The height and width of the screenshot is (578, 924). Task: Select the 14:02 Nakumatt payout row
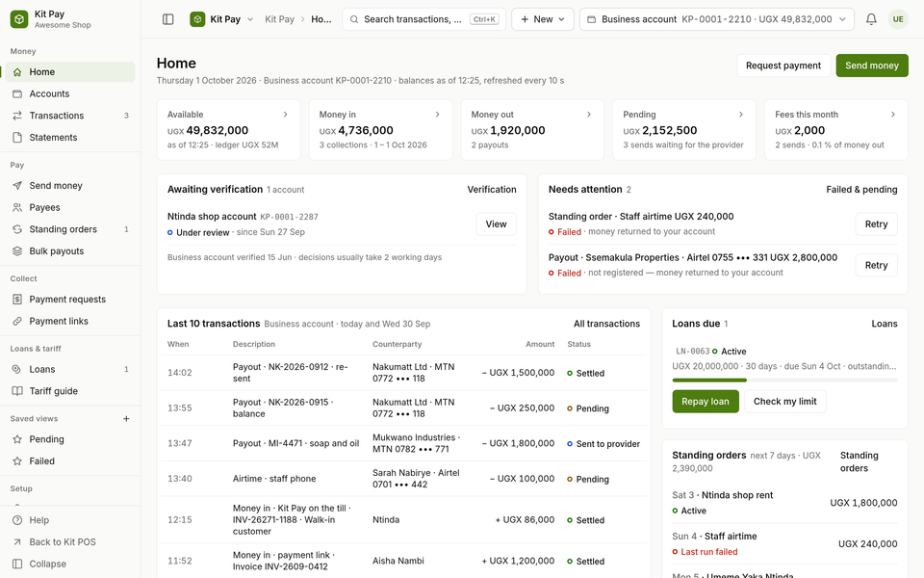pos(403,373)
